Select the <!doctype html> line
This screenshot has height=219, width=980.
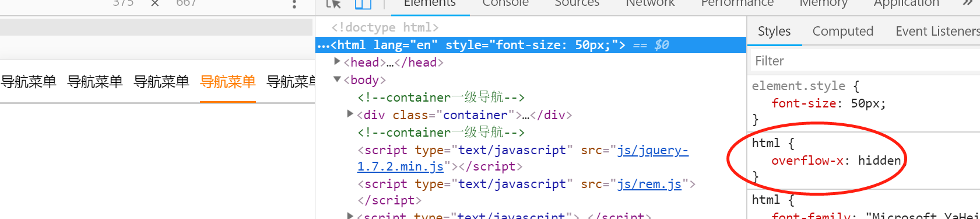click(x=385, y=27)
